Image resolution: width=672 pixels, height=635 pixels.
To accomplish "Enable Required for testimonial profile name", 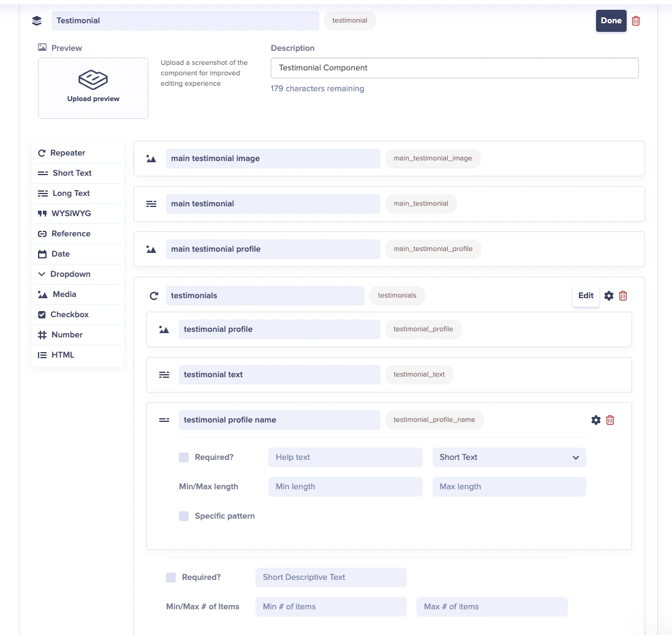I will coord(184,457).
